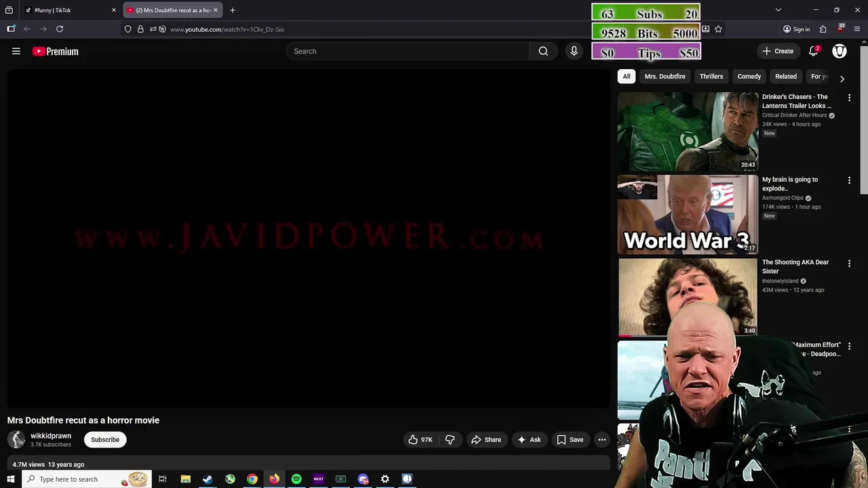Viewport: 868px width, 488px height.
Task: Launch Chrome from the taskbar
Action: (x=252, y=479)
